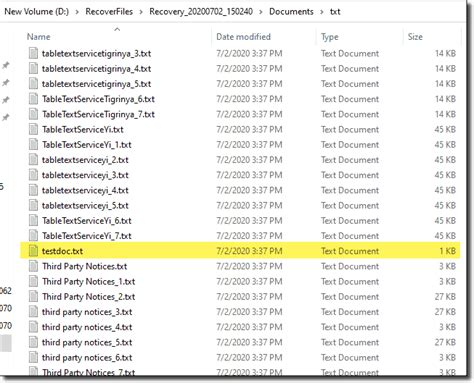Image resolution: width=474 pixels, height=383 pixels.
Task: Click date modified of Third Party Notices.txt
Action: point(249,266)
